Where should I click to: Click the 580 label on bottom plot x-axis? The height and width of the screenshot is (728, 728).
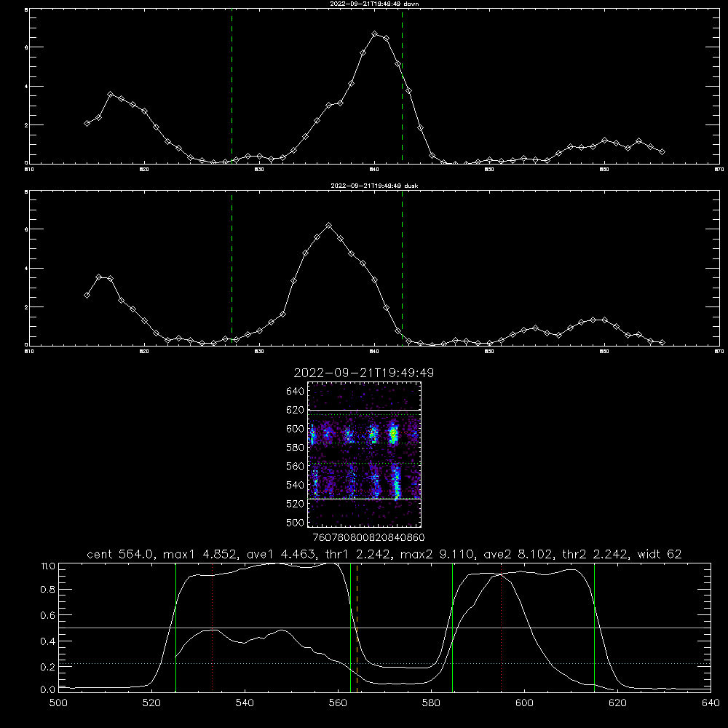[431, 703]
